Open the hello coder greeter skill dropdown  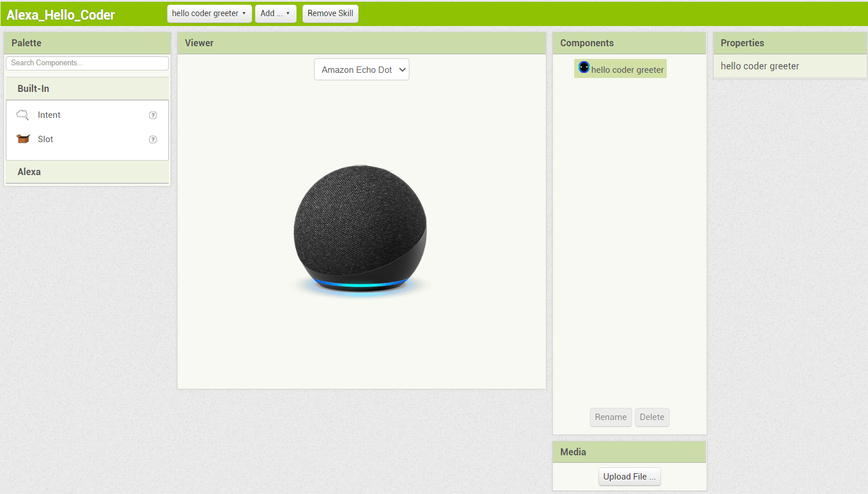coord(209,13)
